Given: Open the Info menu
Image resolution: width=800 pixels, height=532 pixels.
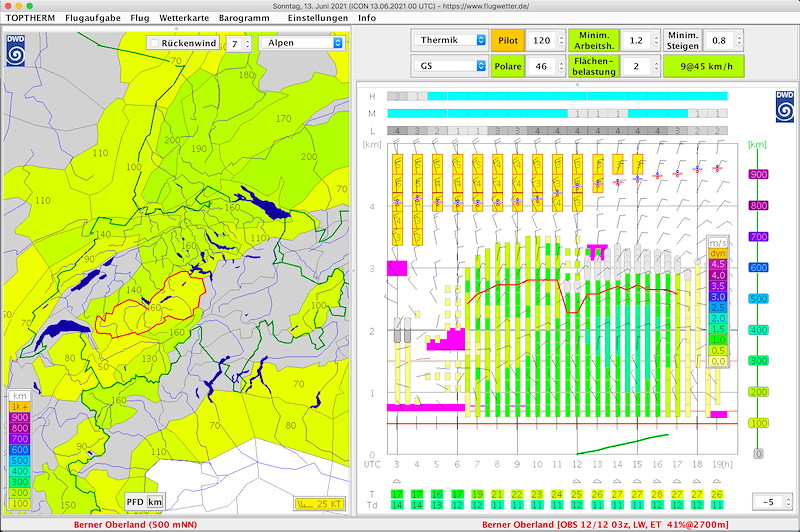Looking at the screenshot, I should [x=367, y=18].
